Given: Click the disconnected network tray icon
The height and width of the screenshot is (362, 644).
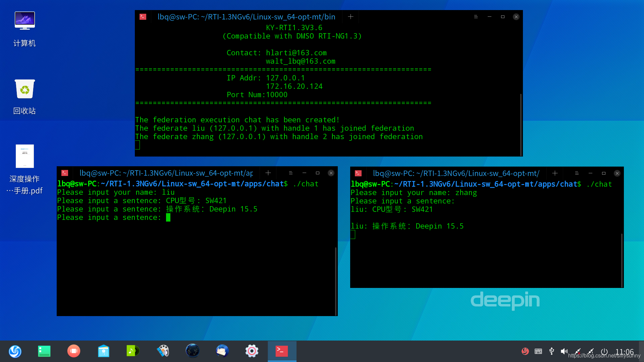Looking at the screenshot, I should [x=578, y=351].
